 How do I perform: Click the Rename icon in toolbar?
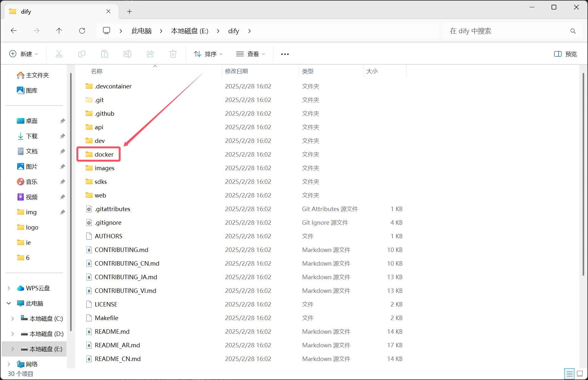[127, 54]
